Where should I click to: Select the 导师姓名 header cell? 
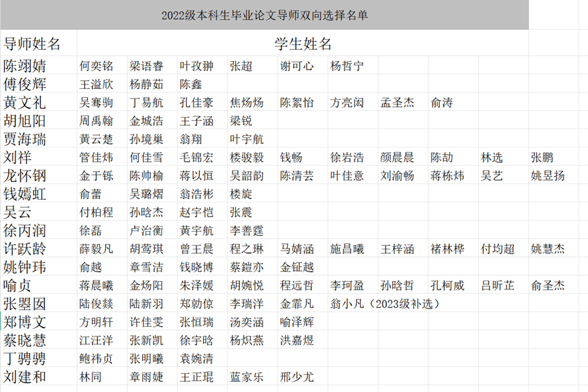point(33,45)
